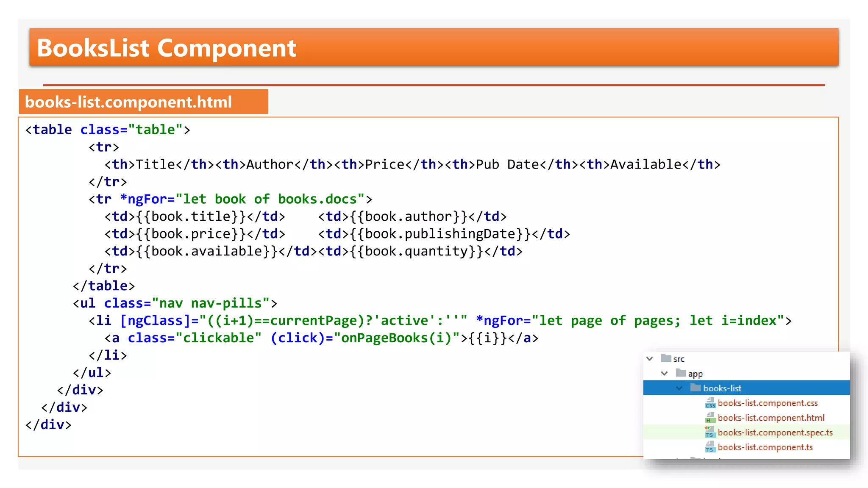Click the TS icon for books-list.component.ts

tap(710, 447)
